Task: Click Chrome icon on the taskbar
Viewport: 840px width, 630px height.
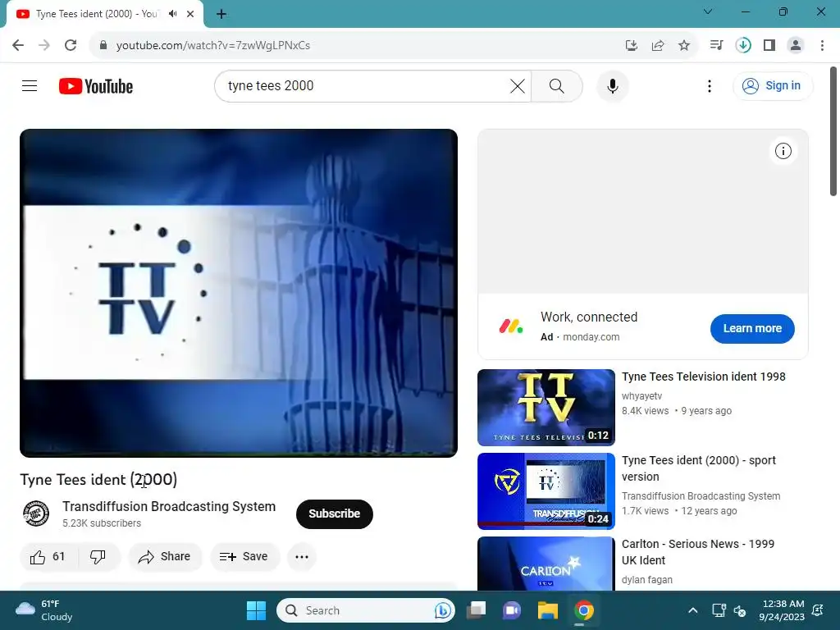Action: tap(583, 610)
